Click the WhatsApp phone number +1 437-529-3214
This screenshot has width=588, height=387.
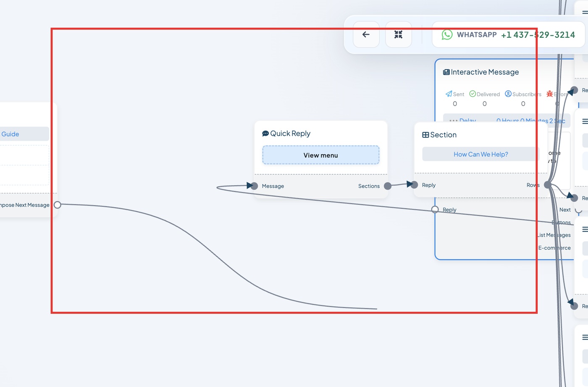tap(538, 35)
